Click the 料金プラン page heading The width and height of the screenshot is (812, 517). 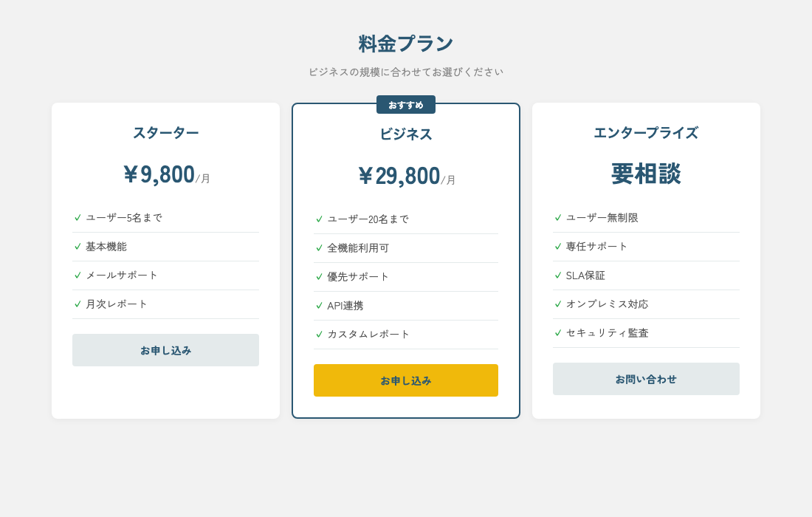(406, 43)
